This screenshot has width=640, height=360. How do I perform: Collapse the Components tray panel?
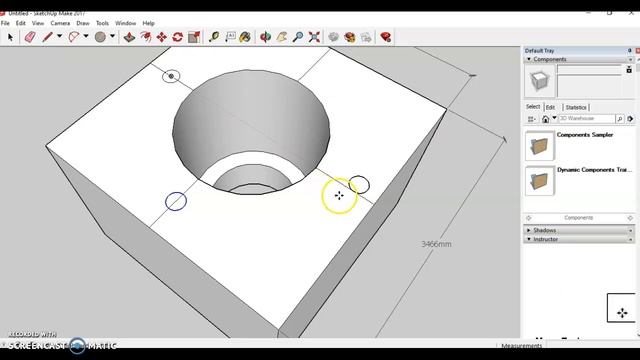coord(529,59)
